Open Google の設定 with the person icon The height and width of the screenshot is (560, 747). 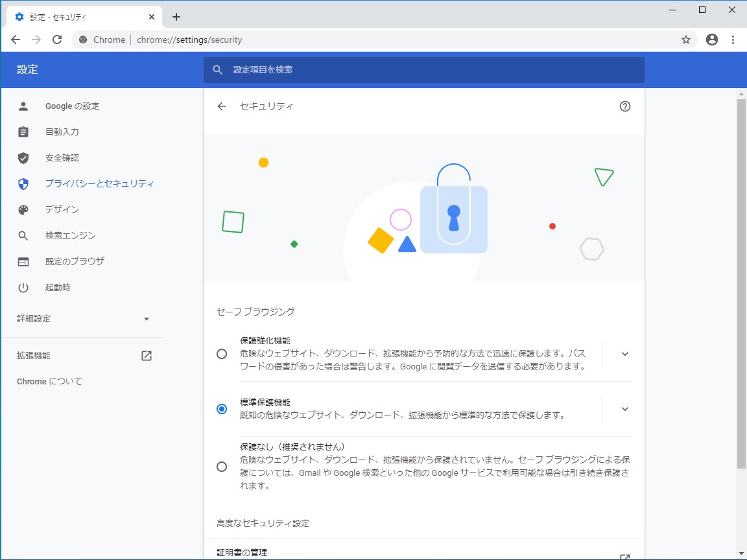pyautogui.click(x=23, y=106)
